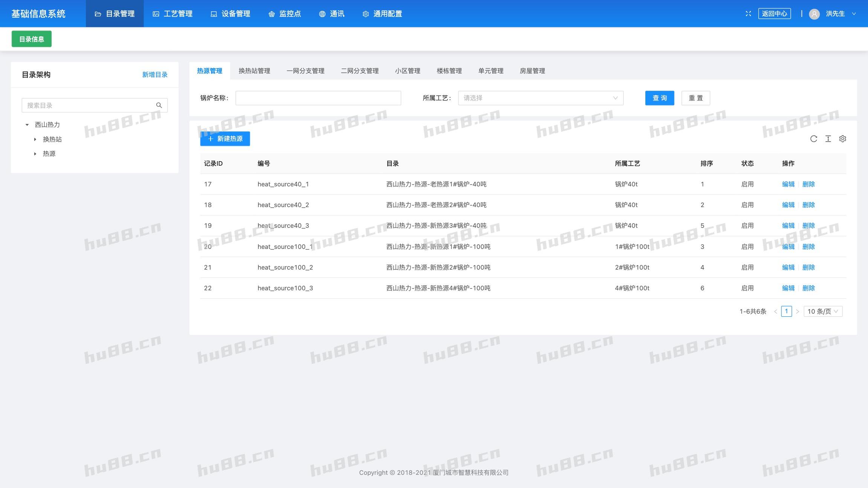Go to the previous page arrow
Screen dimensions: 868x488
776,311
